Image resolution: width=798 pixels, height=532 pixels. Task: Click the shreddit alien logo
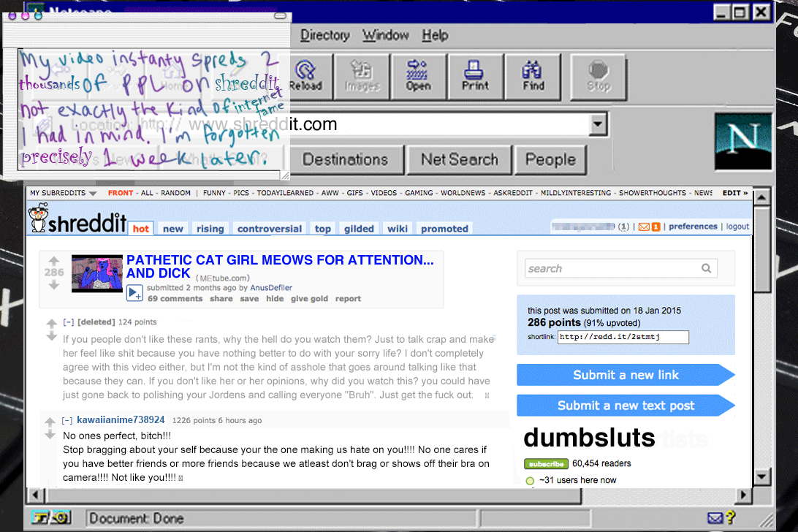38,217
